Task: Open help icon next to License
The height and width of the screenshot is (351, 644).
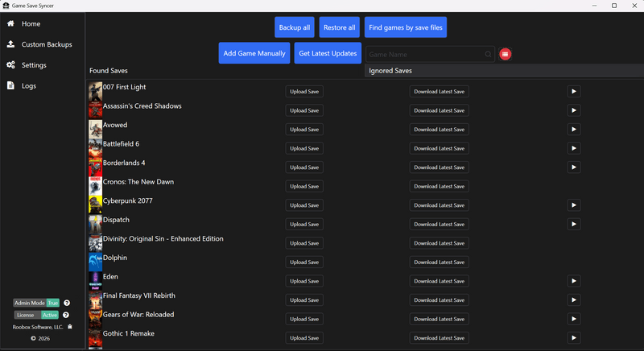Action: click(x=66, y=315)
